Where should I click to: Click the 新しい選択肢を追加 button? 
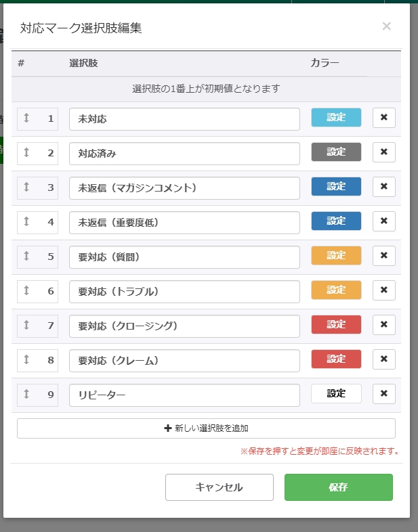(x=206, y=428)
